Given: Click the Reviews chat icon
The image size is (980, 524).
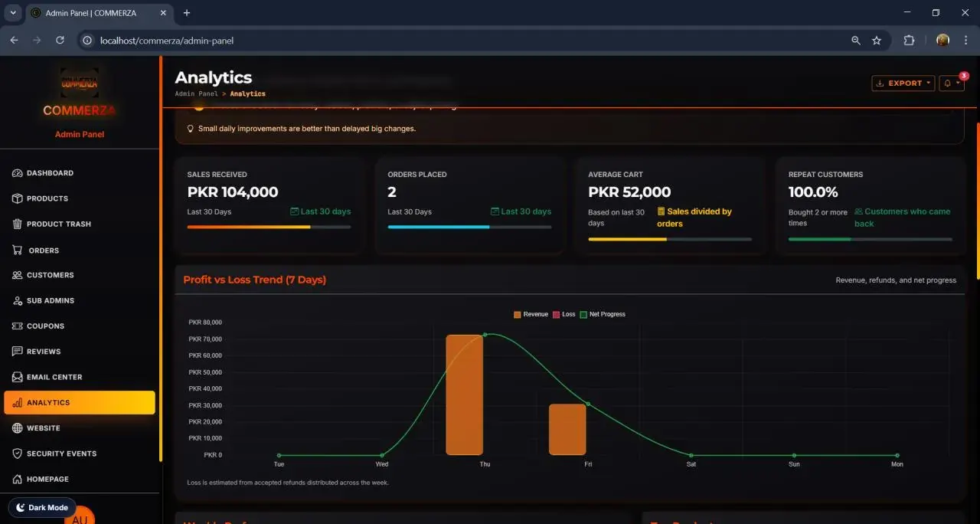Looking at the screenshot, I should click(18, 352).
